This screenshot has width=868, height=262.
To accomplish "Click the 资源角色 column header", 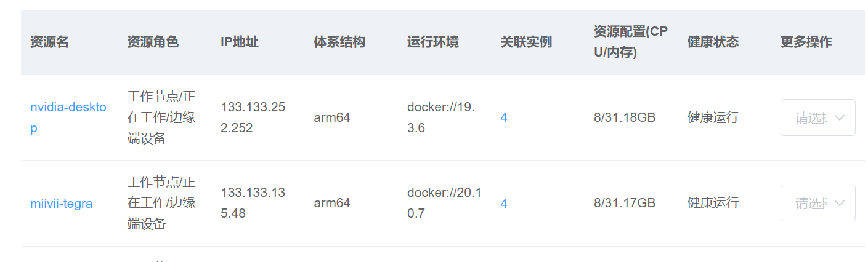I will coord(152,42).
